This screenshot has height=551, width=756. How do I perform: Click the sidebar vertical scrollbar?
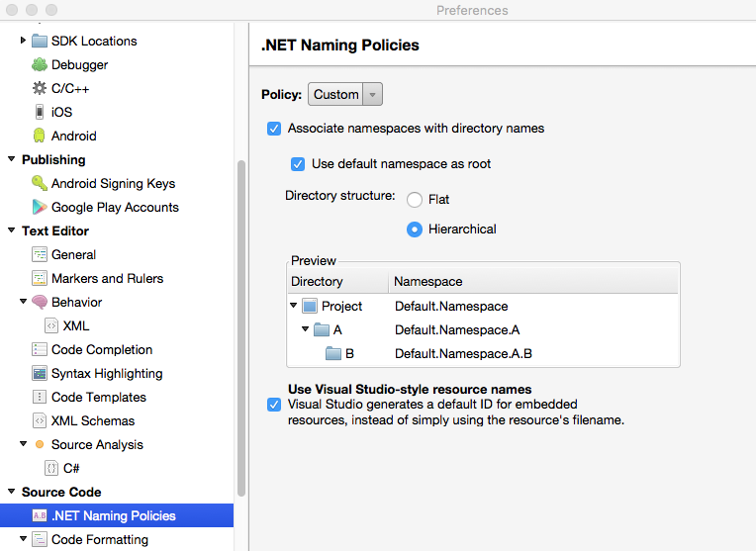(241, 326)
